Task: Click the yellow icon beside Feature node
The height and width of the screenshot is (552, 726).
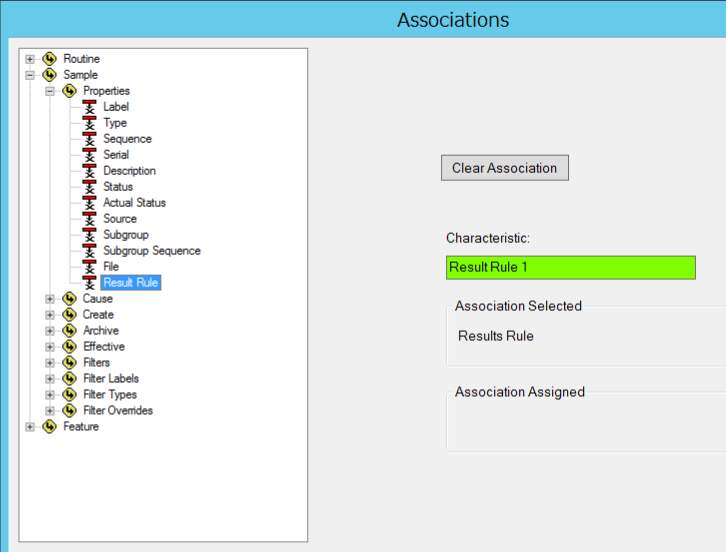Action: (x=49, y=427)
